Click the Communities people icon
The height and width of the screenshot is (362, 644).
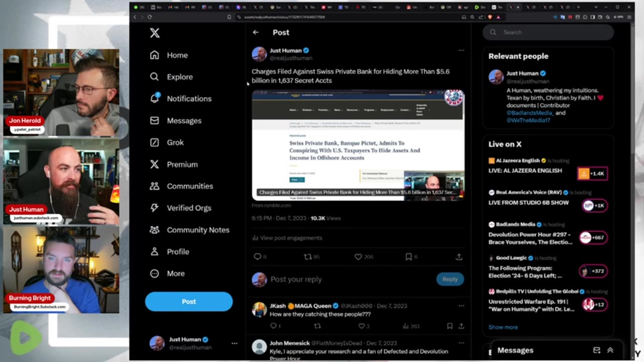pyautogui.click(x=154, y=186)
